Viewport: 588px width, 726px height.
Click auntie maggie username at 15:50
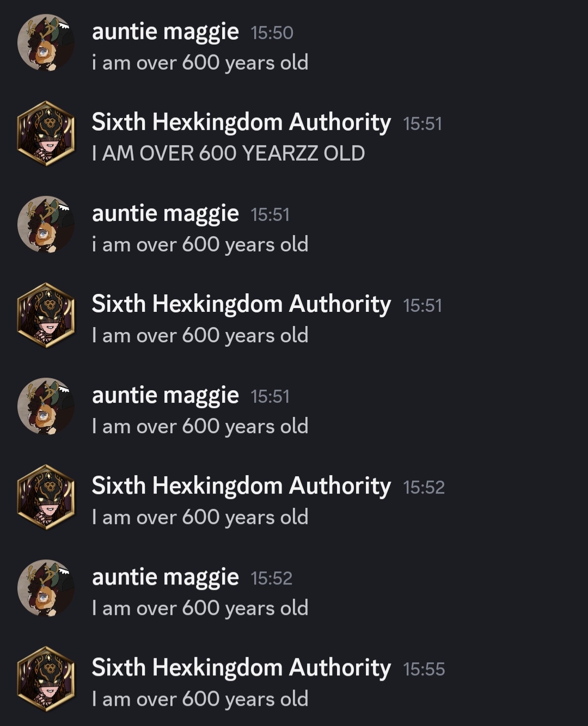[165, 32]
